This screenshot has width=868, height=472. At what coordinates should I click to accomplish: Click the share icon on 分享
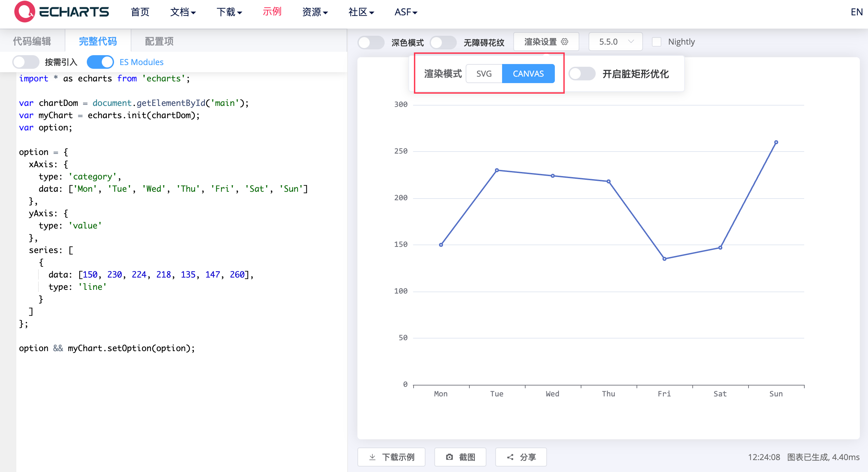point(510,457)
